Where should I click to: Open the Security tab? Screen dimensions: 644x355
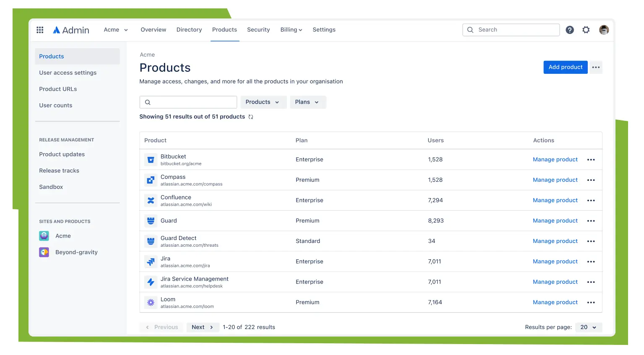click(259, 30)
